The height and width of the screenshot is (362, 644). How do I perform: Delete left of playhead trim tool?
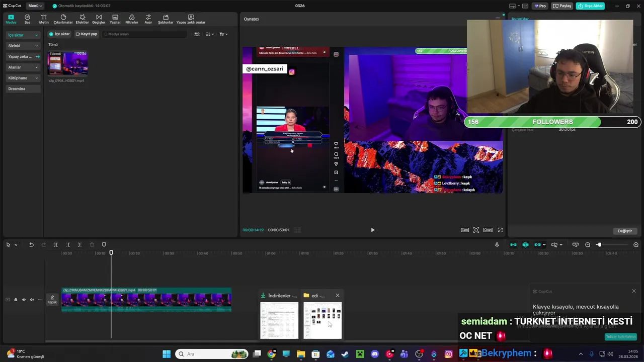67,245
